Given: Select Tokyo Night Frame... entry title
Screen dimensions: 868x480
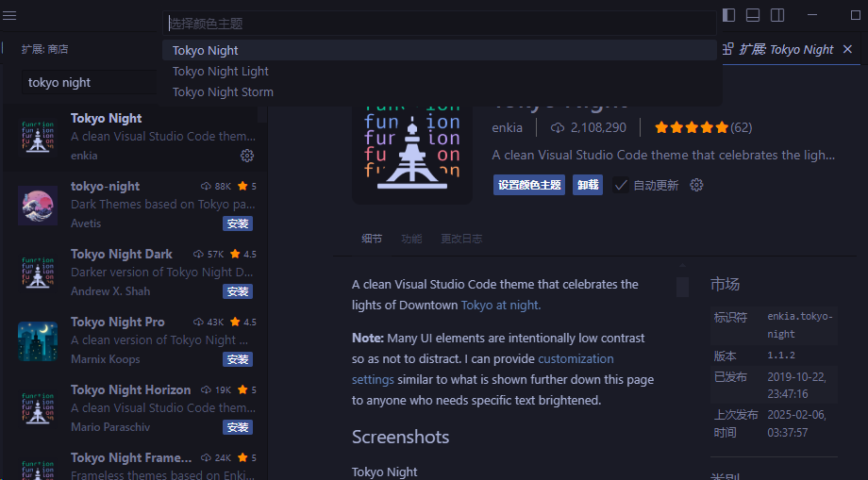Looking at the screenshot, I should coord(131,458).
